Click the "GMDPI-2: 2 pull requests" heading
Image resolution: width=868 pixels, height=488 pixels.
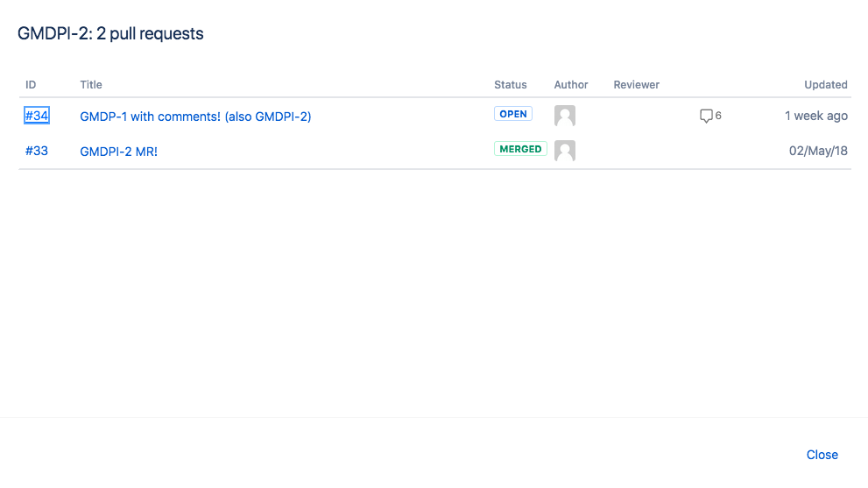(110, 34)
